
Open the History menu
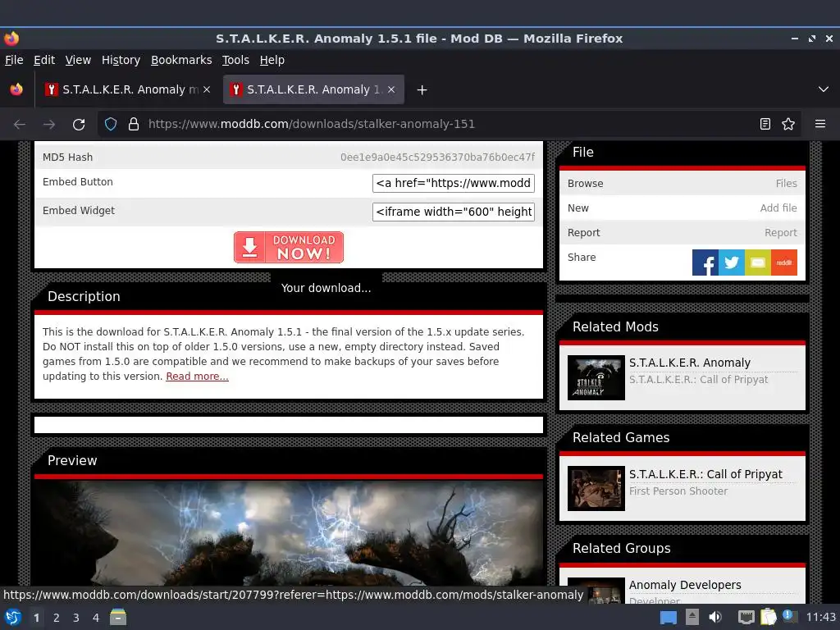(121, 60)
